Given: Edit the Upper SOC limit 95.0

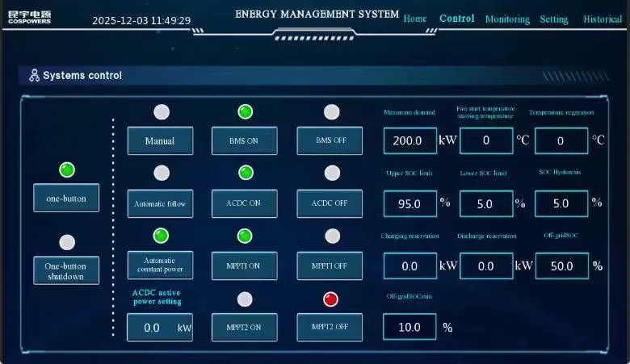Looking at the screenshot, I should click(x=409, y=204).
